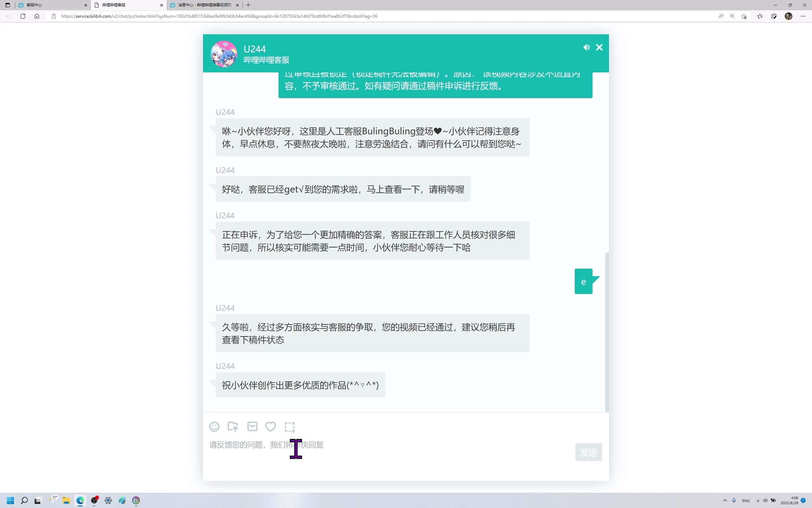Image resolution: width=812 pixels, height=508 pixels.
Task: Click the 哔哩哔哩客服 header subtitle
Action: (266, 60)
